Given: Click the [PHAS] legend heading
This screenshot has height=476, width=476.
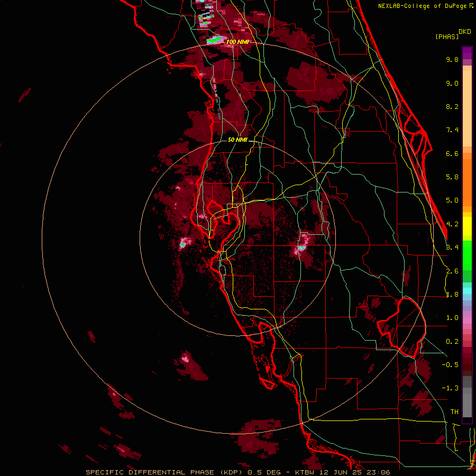Looking at the screenshot, I should (x=447, y=36).
